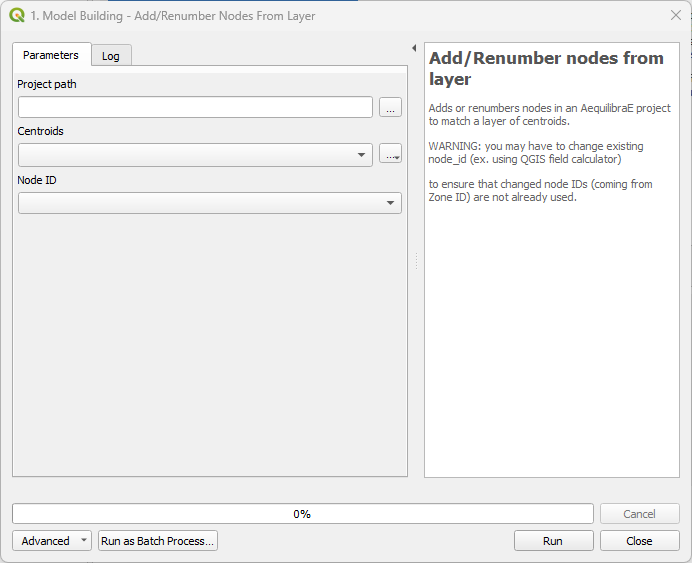This screenshot has height=563, width=692.
Task: Expand the Node ID field dropdown
Action: pos(210,203)
